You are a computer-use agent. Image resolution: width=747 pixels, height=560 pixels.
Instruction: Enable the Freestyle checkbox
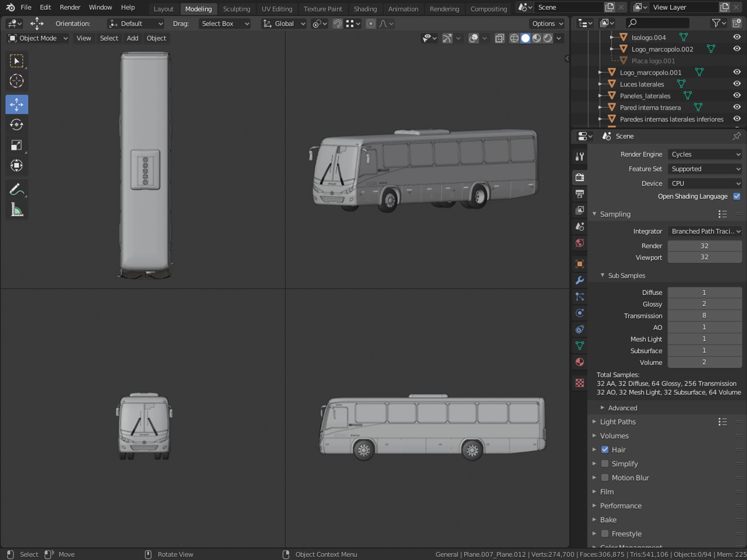[x=605, y=534]
